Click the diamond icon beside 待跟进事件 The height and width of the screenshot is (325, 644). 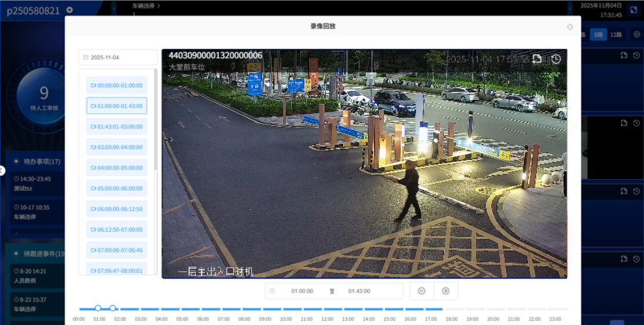coord(16,254)
